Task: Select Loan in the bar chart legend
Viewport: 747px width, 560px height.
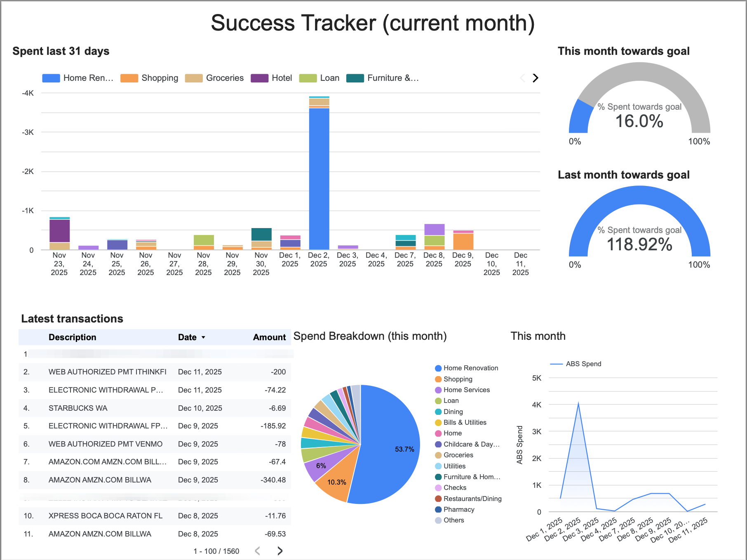Action: [x=319, y=78]
